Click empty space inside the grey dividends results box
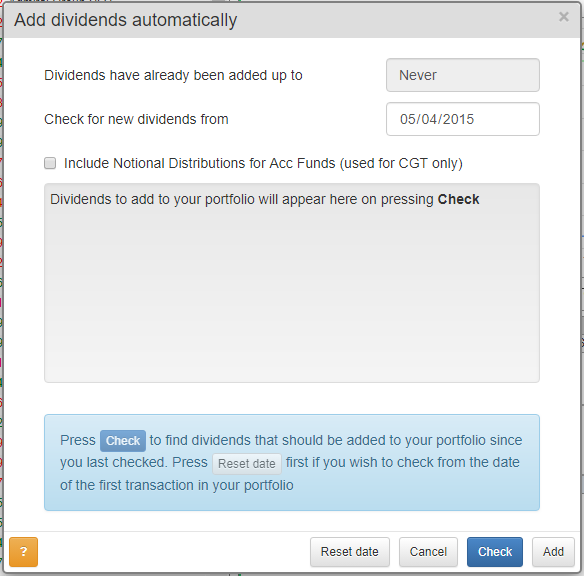The height and width of the screenshot is (576, 584). tap(292, 294)
